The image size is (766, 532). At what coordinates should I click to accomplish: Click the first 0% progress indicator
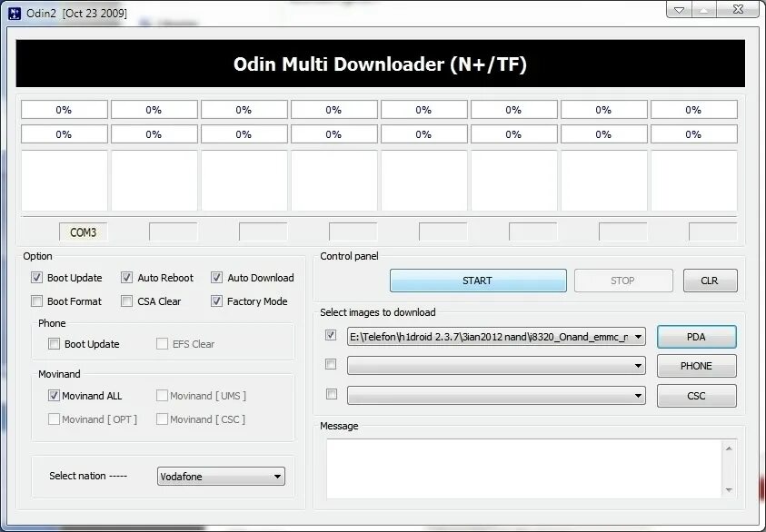coord(63,109)
